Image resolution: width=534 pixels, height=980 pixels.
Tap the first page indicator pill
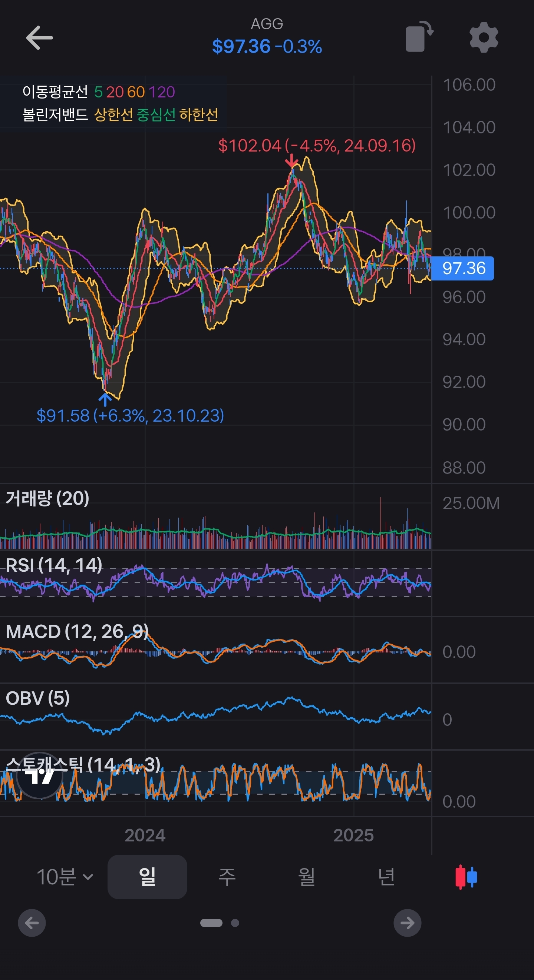point(211,923)
